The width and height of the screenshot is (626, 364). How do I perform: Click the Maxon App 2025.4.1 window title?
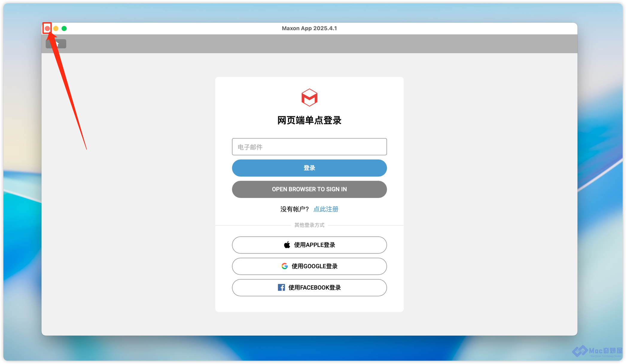click(309, 28)
